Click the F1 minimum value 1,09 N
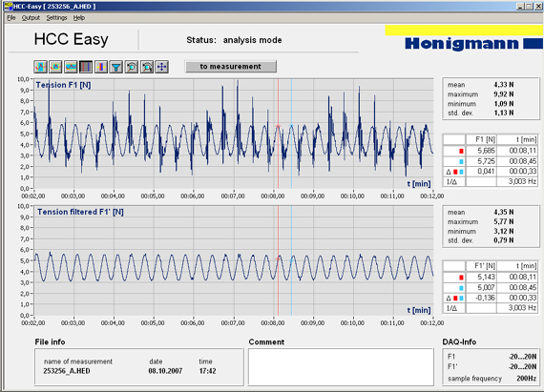The height and width of the screenshot is (392, 544). [x=504, y=104]
